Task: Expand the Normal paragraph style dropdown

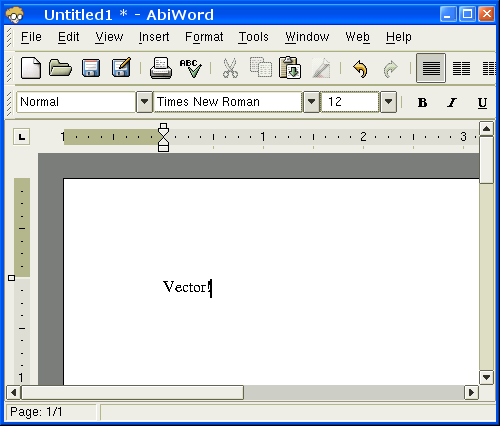Action: (144, 101)
